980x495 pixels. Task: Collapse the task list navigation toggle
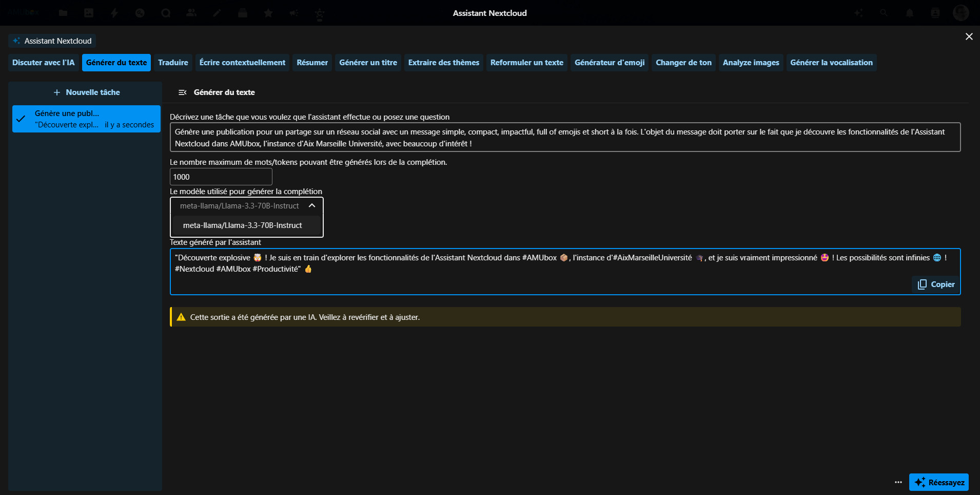click(182, 92)
